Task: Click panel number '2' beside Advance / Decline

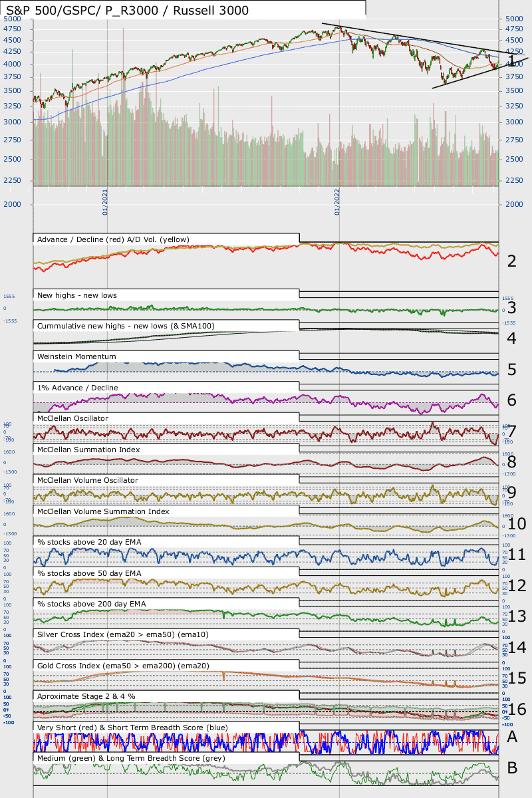Action: 511,261
